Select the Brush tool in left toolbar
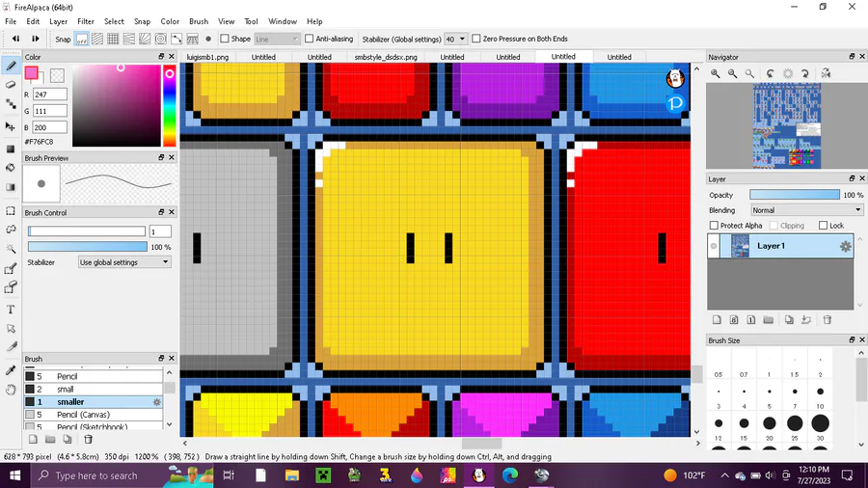 [x=11, y=66]
